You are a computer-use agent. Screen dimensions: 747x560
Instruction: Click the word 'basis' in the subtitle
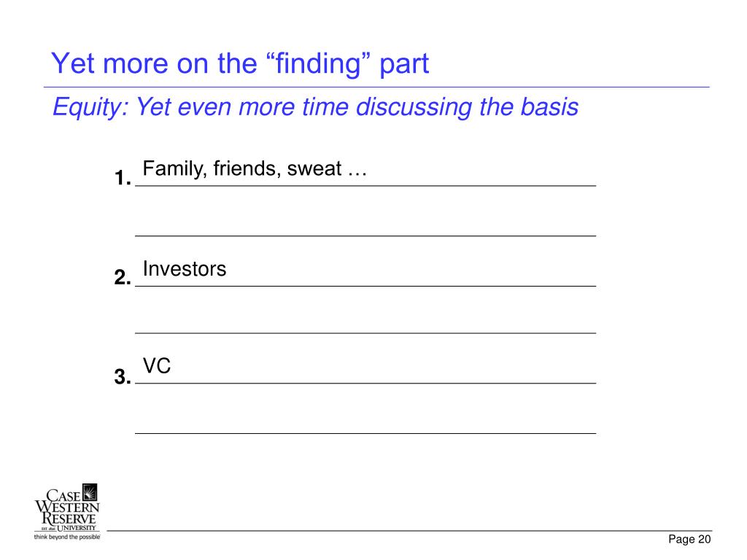click(549, 106)
